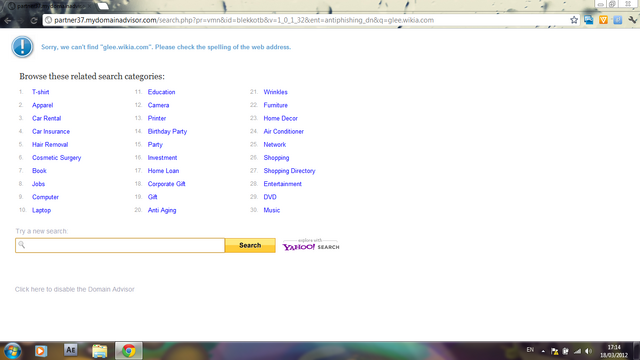Open the Printer category link

click(157, 118)
